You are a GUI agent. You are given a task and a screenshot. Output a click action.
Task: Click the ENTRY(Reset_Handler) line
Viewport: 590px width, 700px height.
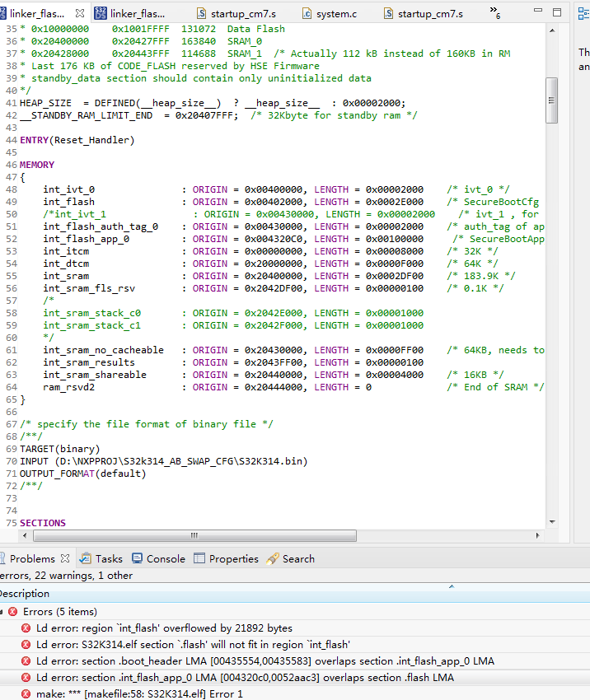click(77, 140)
